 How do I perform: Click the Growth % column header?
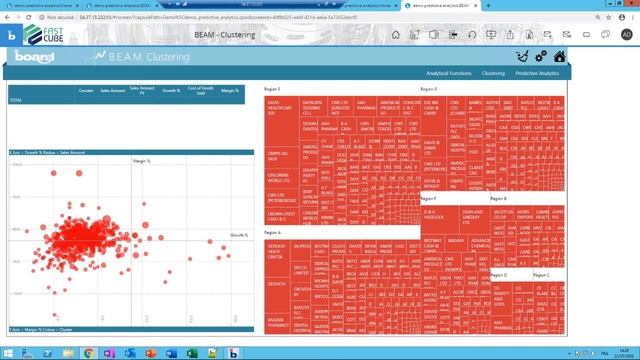pos(171,91)
